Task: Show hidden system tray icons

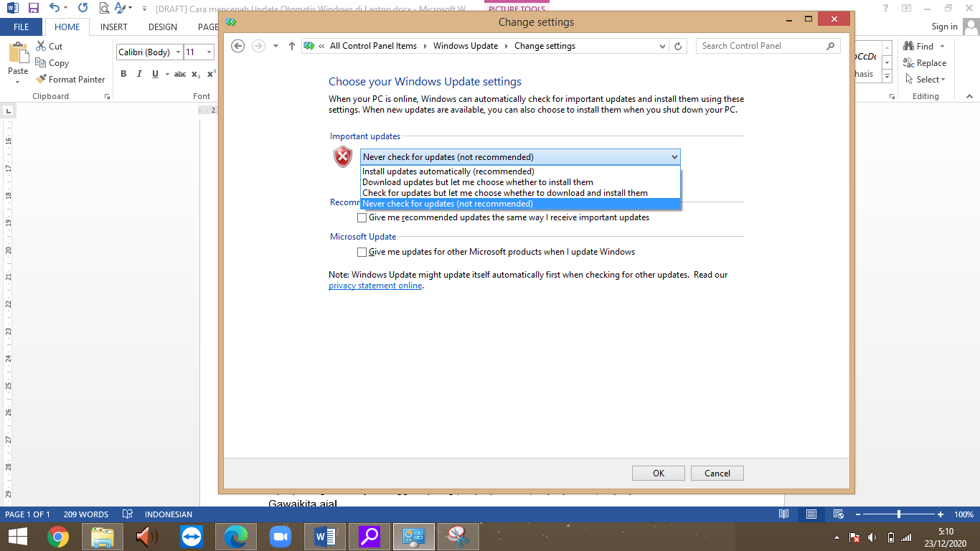Action: (x=837, y=537)
